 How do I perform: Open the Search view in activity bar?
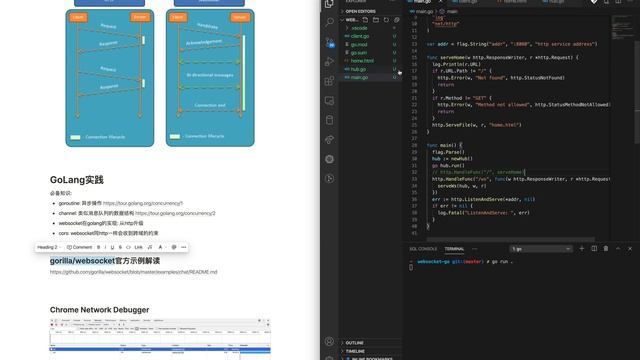pos(329,22)
